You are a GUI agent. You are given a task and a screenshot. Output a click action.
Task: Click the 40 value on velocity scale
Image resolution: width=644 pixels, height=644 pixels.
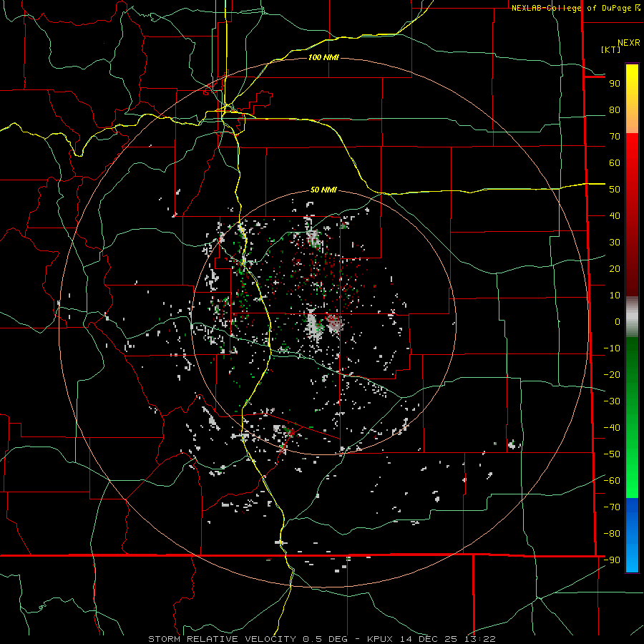(x=615, y=216)
